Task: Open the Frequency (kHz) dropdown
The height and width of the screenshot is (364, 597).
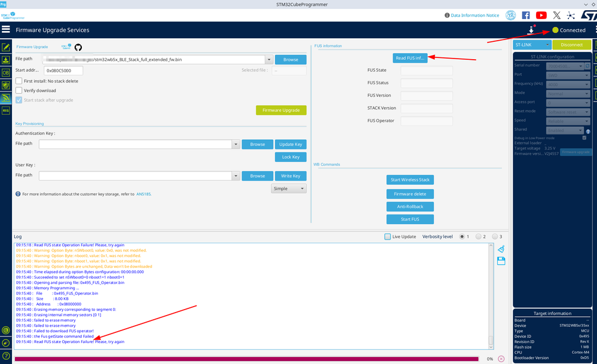Action: 568,84
